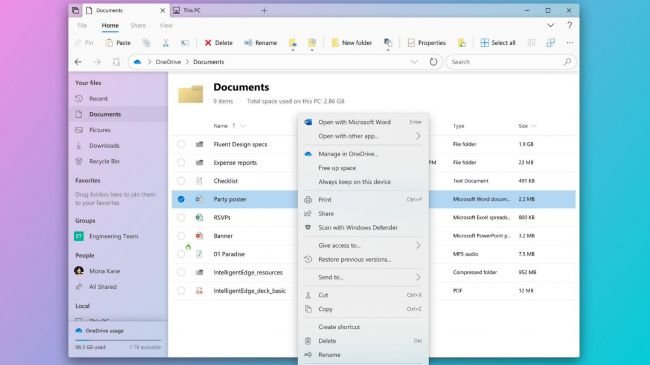This screenshot has width=650, height=365.
Task: Open the Size column dropdown
Action: coord(534,126)
